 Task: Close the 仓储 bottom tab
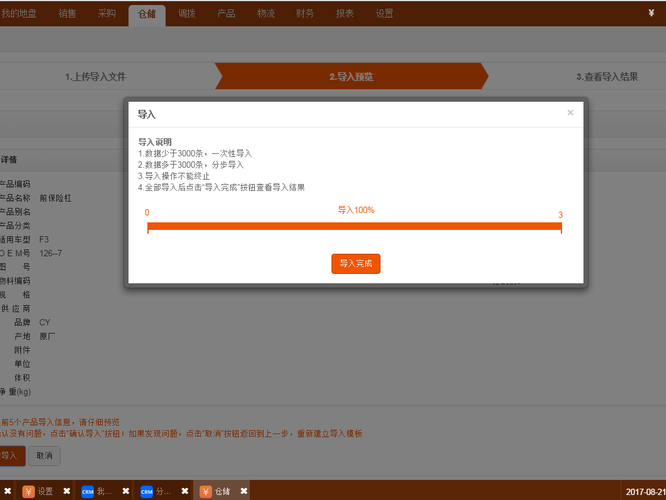click(x=244, y=491)
